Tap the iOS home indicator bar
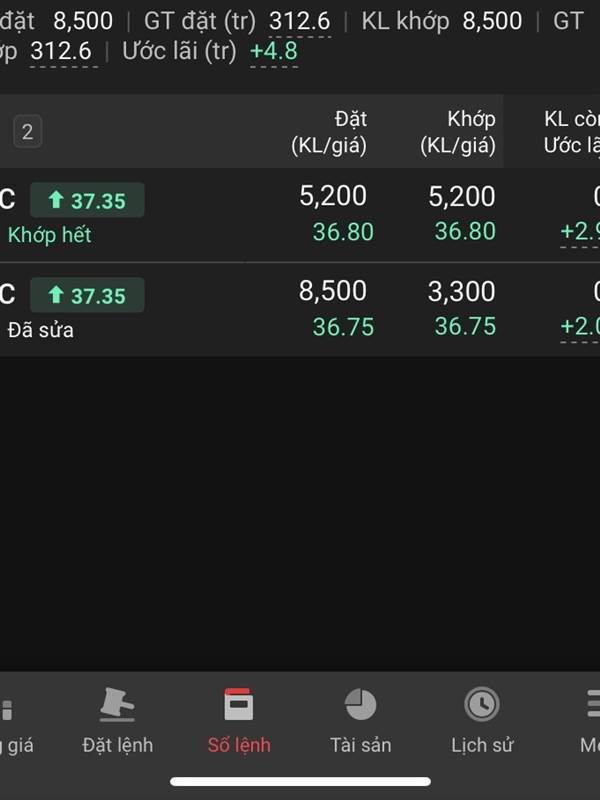 pyautogui.click(x=300, y=782)
